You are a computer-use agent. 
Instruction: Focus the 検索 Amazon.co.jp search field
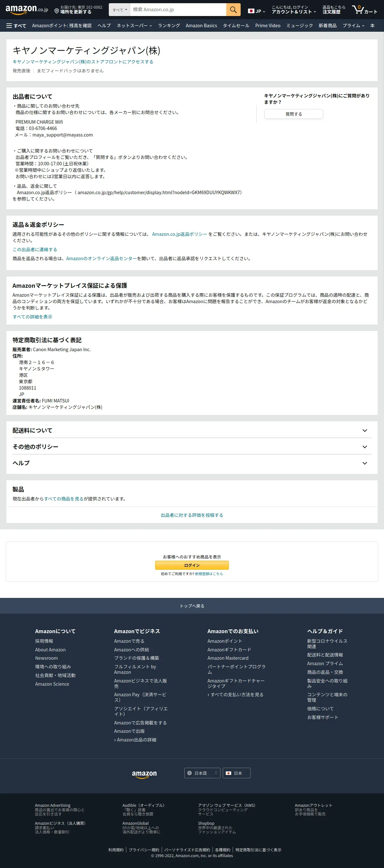[x=178, y=10]
